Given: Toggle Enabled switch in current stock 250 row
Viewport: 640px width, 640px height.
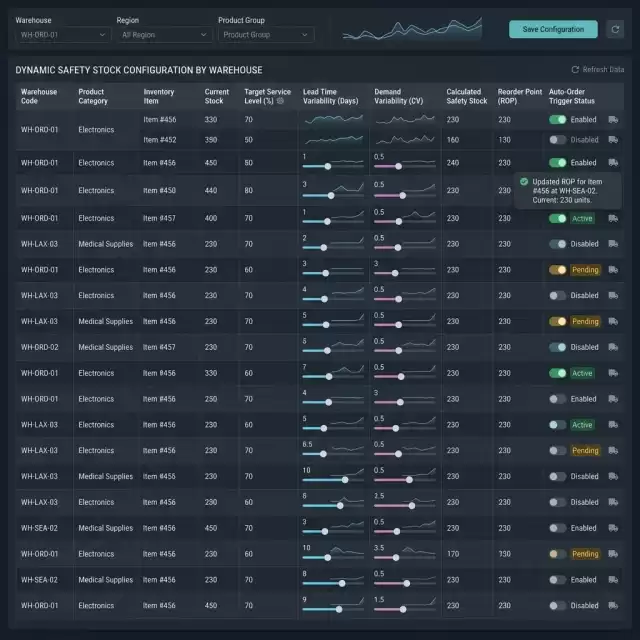Looking at the screenshot, I should (558, 399).
